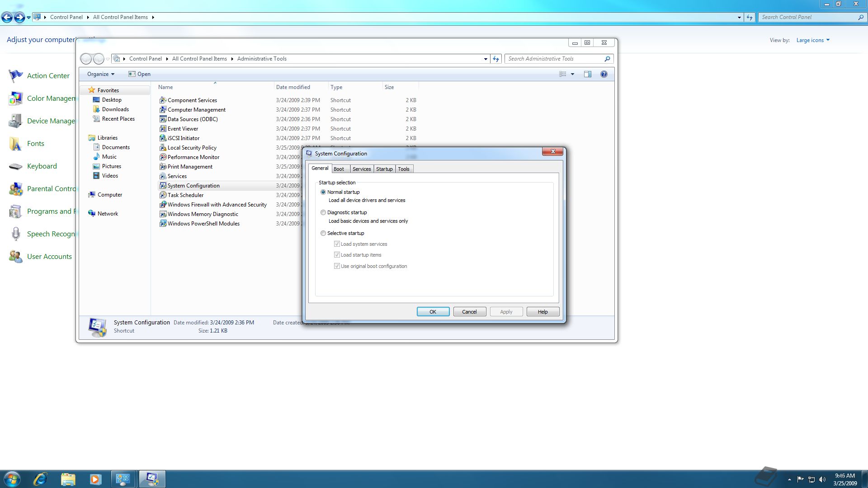The height and width of the screenshot is (488, 868).
Task: Open Speech Recognition microphone icon
Action: pyautogui.click(x=16, y=234)
